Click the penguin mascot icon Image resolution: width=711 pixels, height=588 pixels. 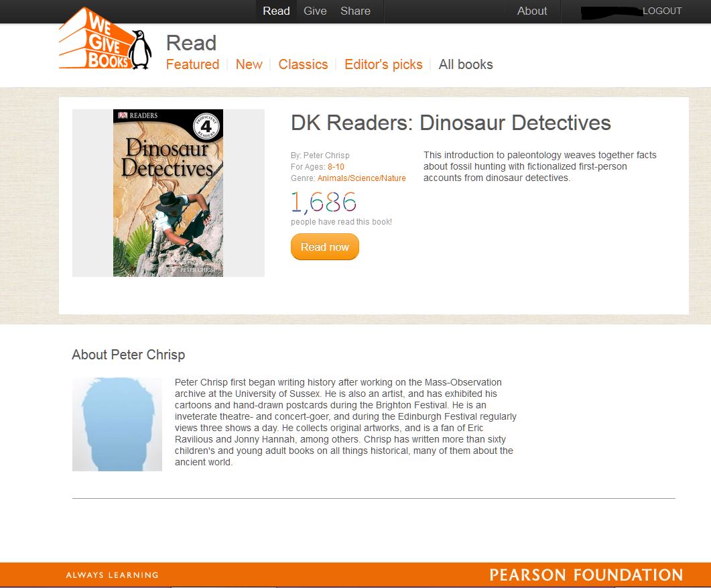(x=140, y=50)
